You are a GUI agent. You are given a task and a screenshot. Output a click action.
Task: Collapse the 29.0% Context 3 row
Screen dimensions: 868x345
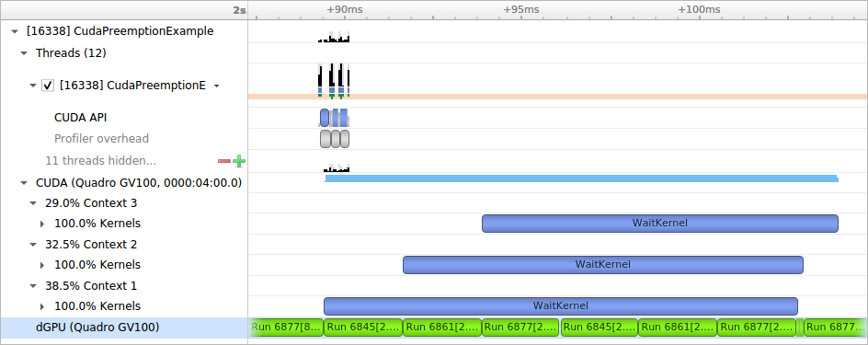click(x=33, y=203)
